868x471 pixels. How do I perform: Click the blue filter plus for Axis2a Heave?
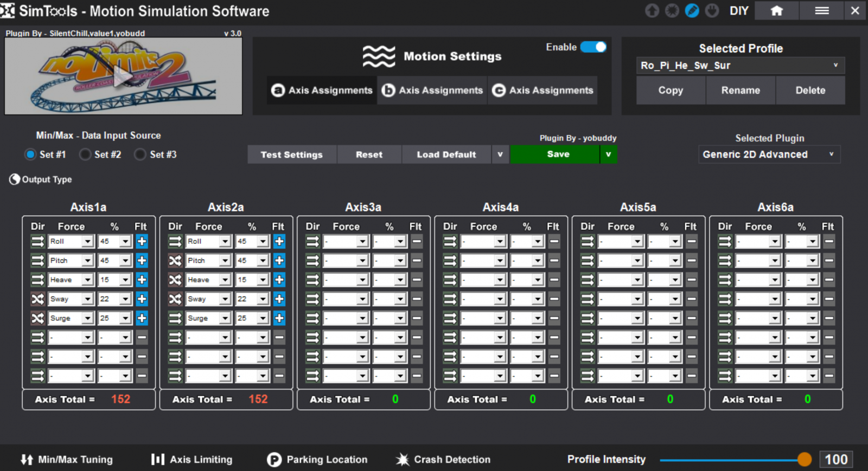tap(279, 280)
